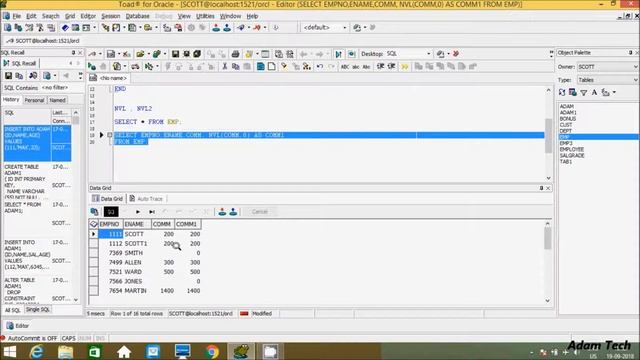
Task: Click the first icon in main toolbar
Action: coord(8,28)
